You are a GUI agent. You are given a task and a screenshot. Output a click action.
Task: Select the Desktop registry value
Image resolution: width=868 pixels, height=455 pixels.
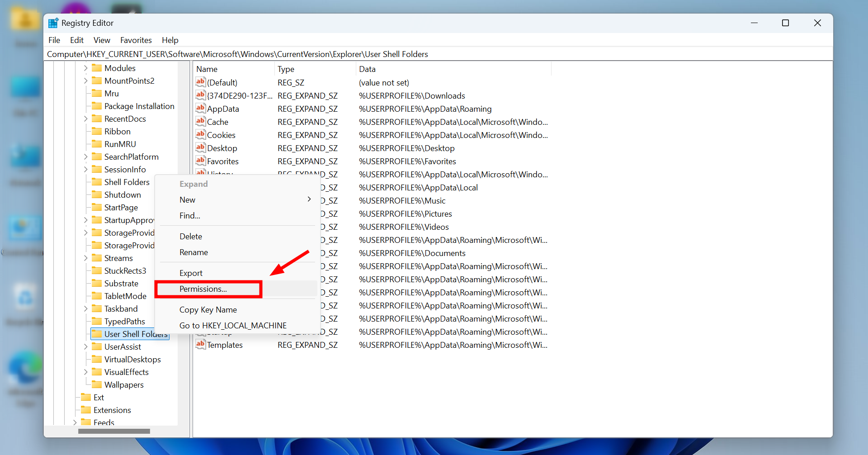[222, 148]
